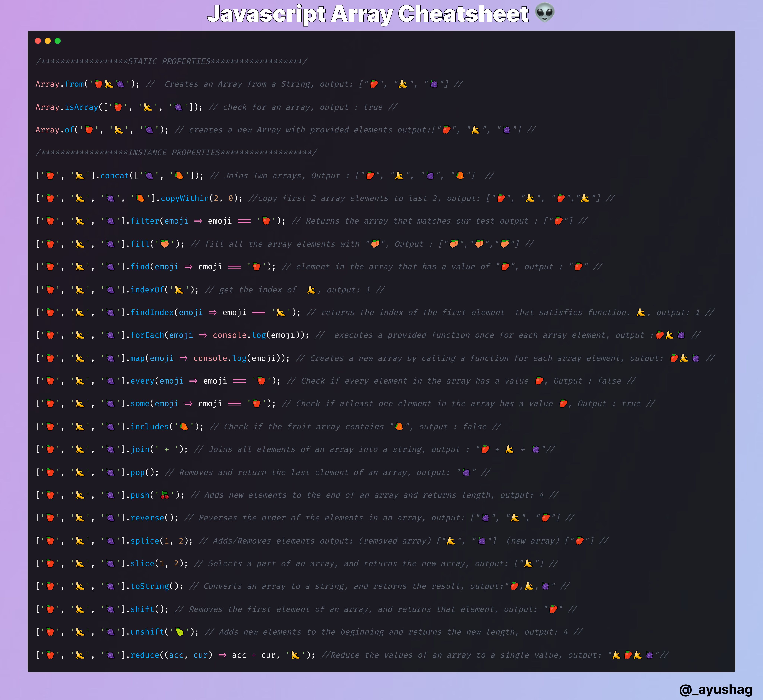Screen dimensions: 763x700
Task: Click the copyWithin method name
Action: click(184, 198)
